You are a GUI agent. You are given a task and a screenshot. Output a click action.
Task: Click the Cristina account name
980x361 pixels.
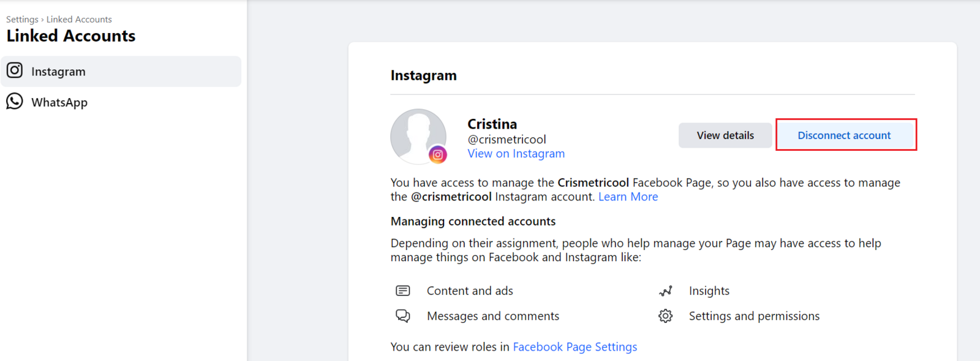click(492, 124)
